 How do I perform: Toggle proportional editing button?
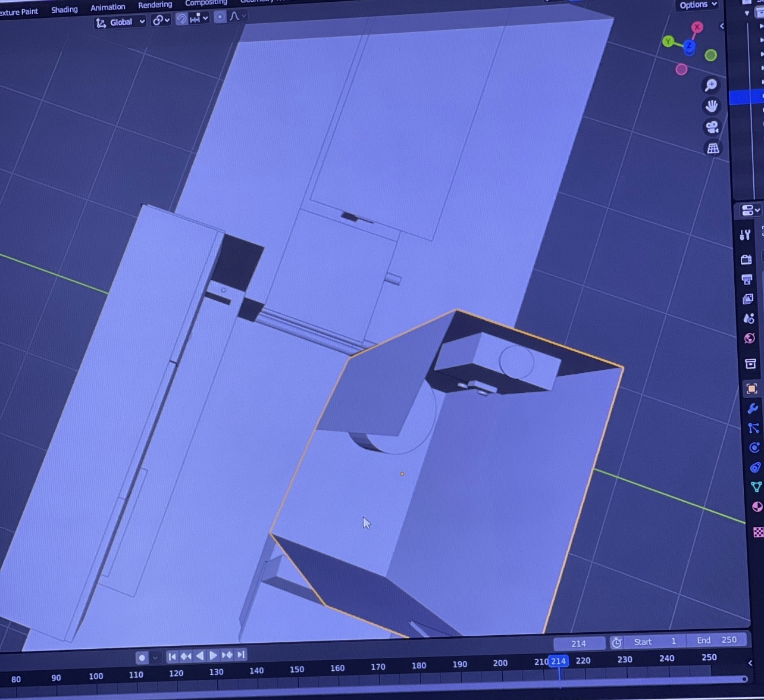(220, 17)
